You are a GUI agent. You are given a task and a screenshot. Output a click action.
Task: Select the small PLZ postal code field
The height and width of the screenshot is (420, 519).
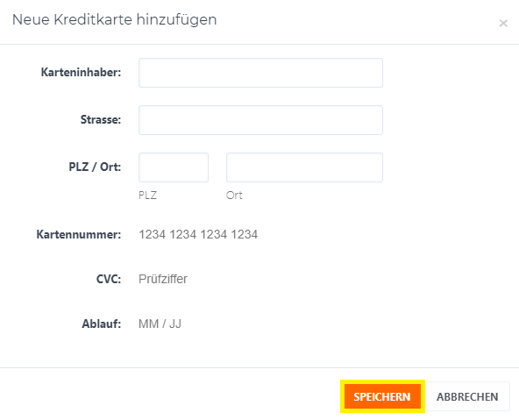click(174, 167)
